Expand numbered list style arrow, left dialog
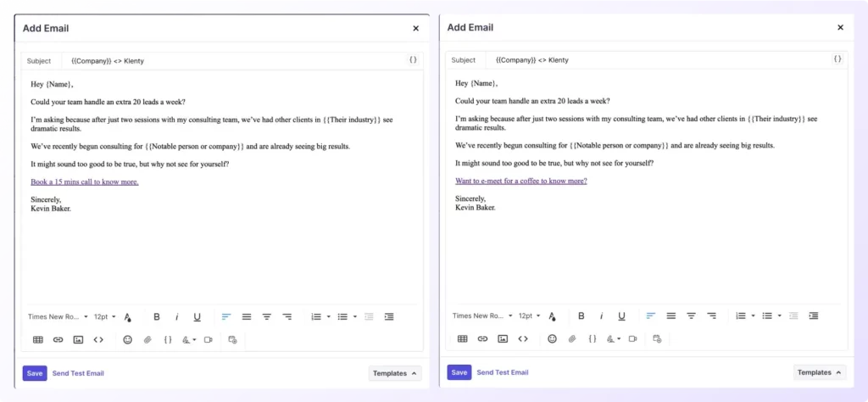868x402 pixels. click(x=328, y=316)
